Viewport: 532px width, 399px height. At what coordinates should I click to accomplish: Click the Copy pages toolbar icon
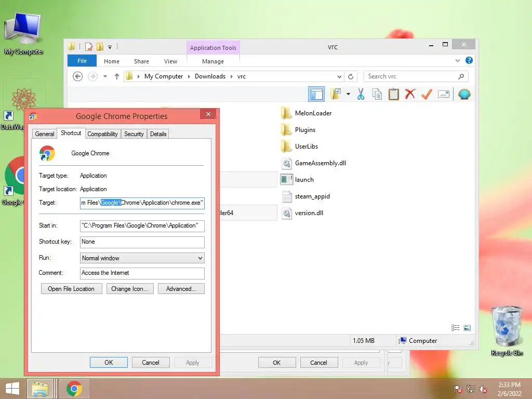[377, 95]
